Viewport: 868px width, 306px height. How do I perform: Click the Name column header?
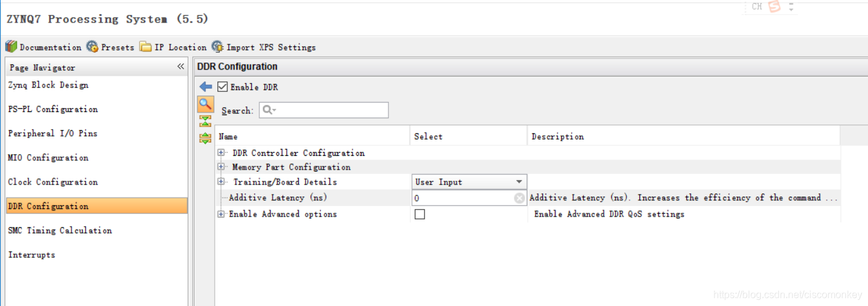point(228,136)
